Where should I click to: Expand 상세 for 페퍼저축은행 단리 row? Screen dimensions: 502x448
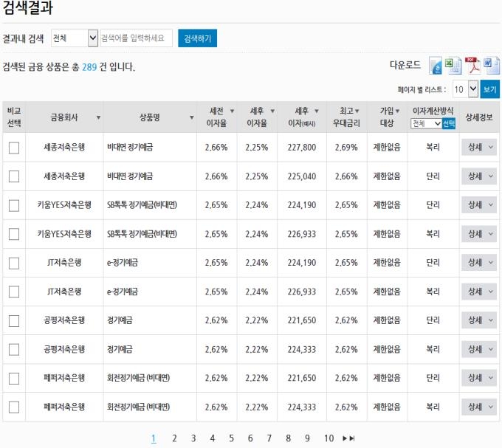(x=479, y=378)
